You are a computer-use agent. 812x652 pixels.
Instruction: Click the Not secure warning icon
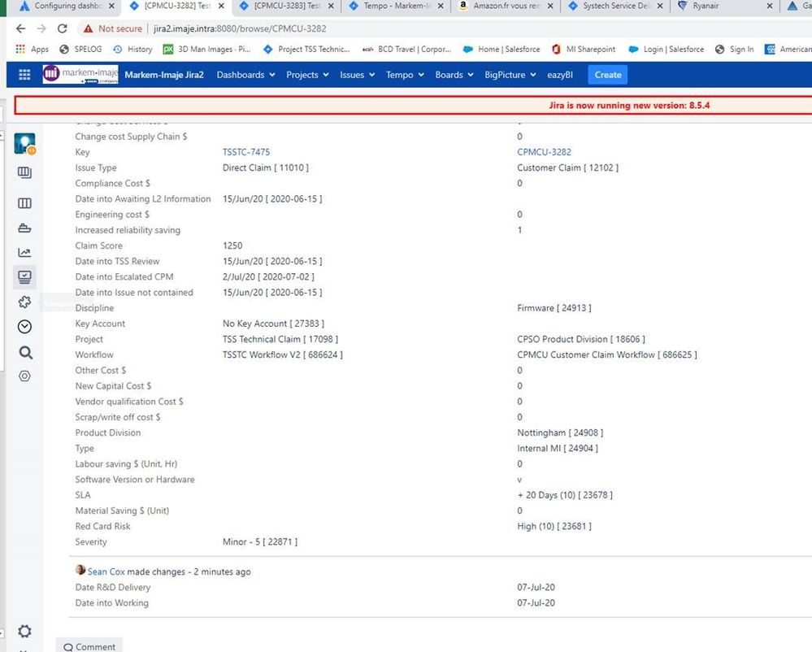[x=88, y=28]
